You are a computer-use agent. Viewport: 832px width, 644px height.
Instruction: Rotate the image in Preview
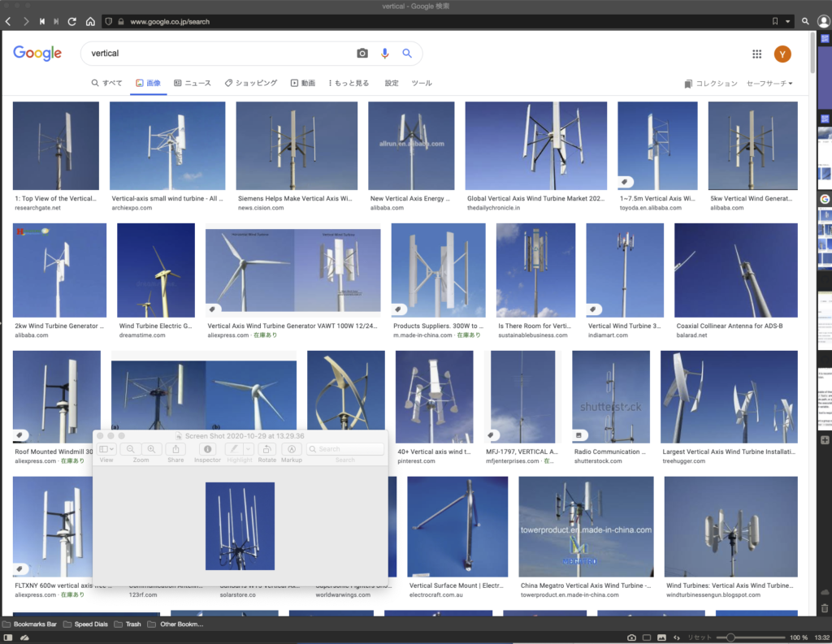point(267,449)
